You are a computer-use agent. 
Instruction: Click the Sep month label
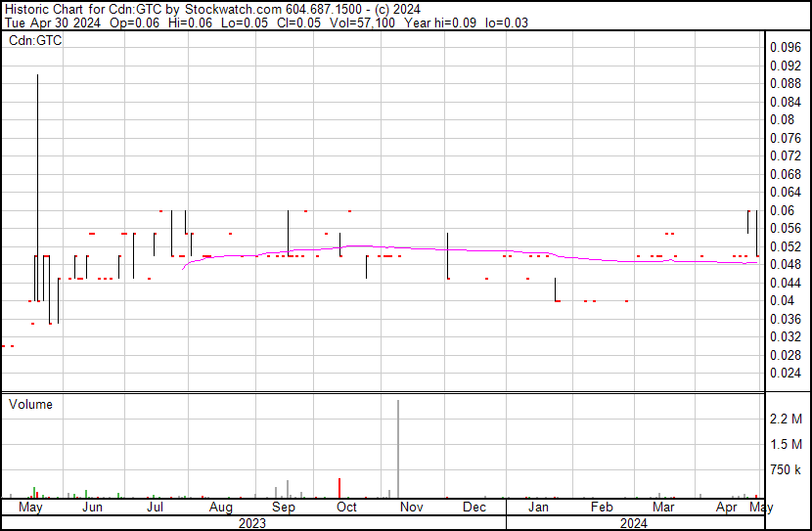284,508
